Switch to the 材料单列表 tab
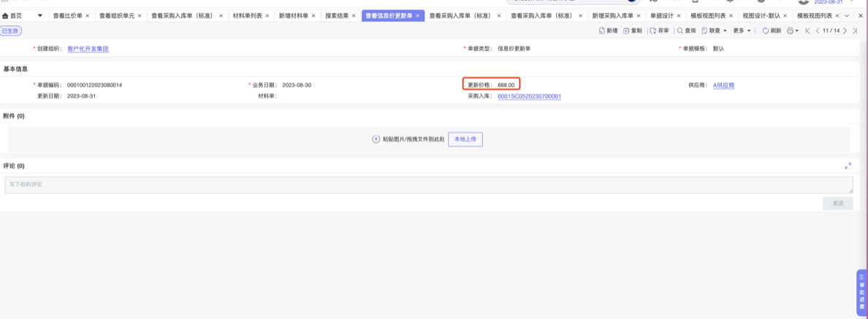This screenshot has height=319, width=868. coord(247,15)
